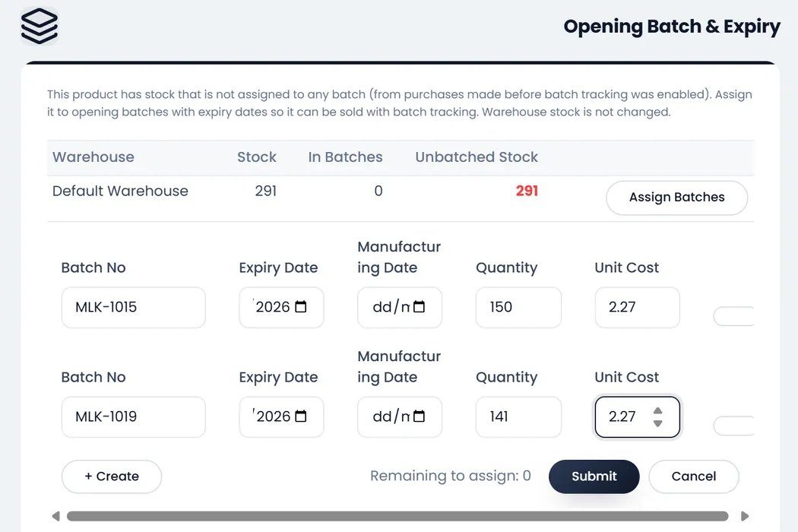The height and width of the screenshot is (532, 798).
Task: Click the stacked layers app logo
Action: click(40, 26)
